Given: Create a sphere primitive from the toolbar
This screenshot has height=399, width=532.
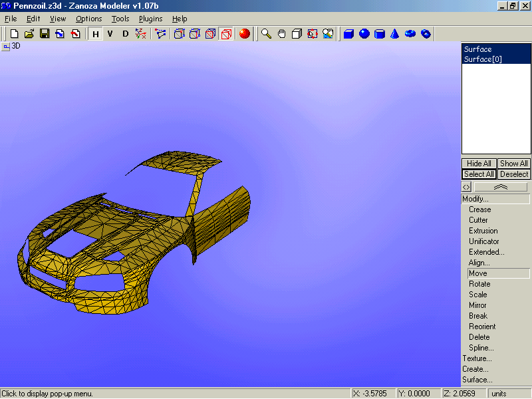Looking at the screenshot, I should [364, 34].
